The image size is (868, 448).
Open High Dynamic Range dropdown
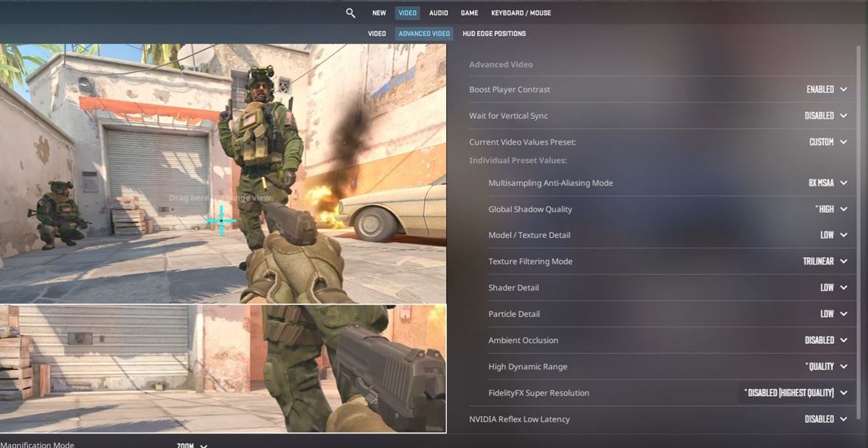pos(827,367)
